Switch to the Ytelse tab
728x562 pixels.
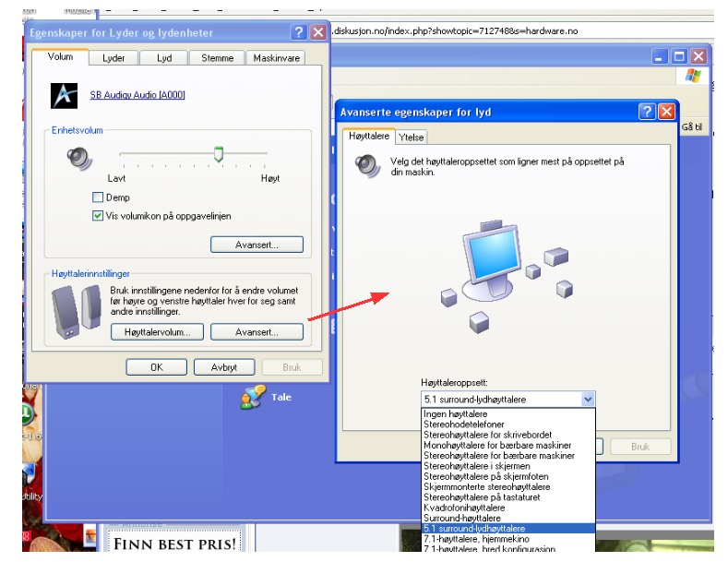pyautogui.click(x=412, y=137)
